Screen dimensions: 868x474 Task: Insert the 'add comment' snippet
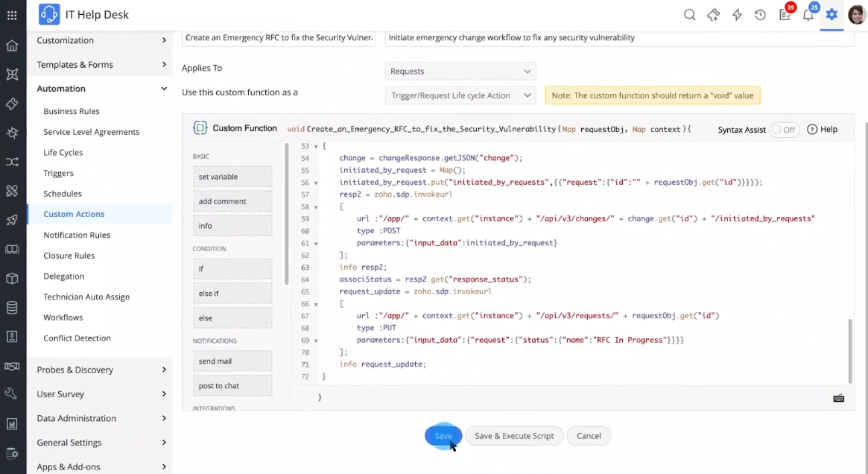232,201
